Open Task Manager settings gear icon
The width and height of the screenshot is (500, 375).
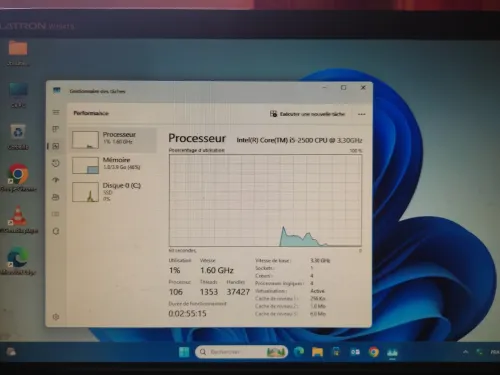56,317
